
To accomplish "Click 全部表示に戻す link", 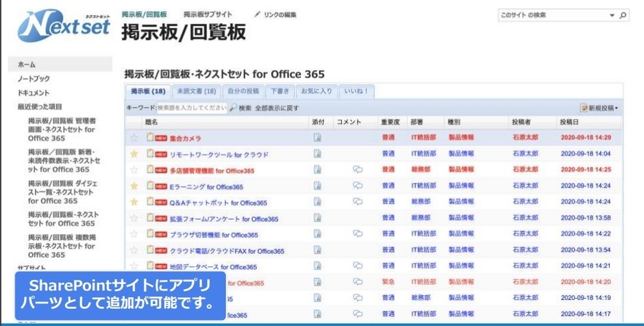I will 277,108.
